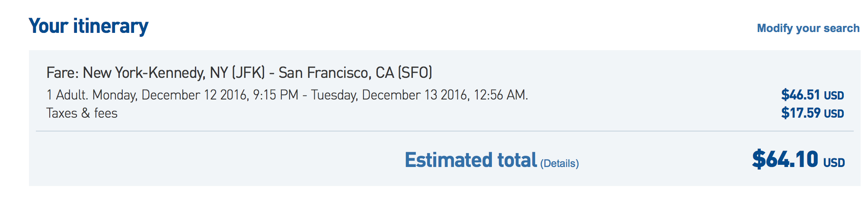Click the $46.51 fare price

[x=801, y=95]
